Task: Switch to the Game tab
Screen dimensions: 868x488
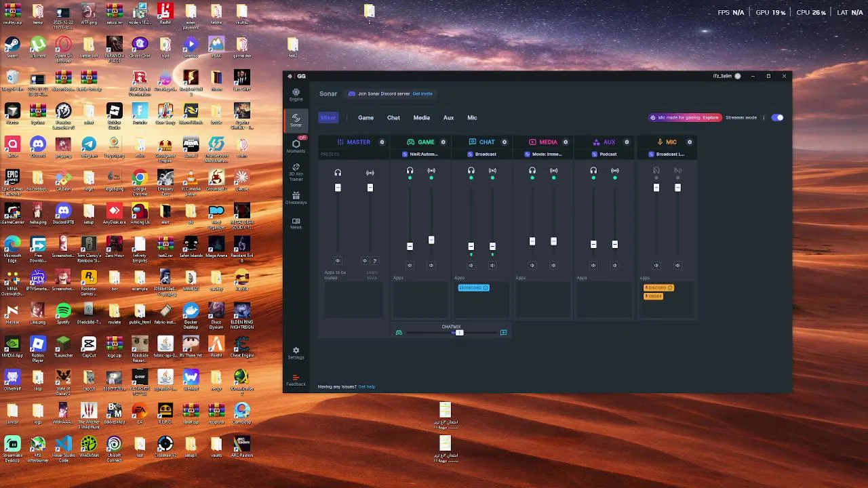Action: pos(366,118)
